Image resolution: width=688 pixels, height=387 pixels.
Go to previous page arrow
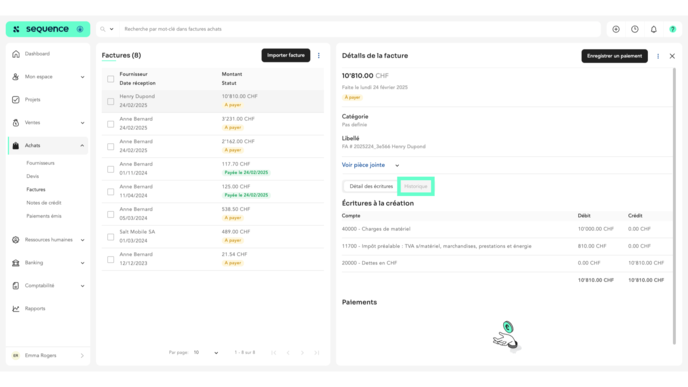click(x=288, y=353)
